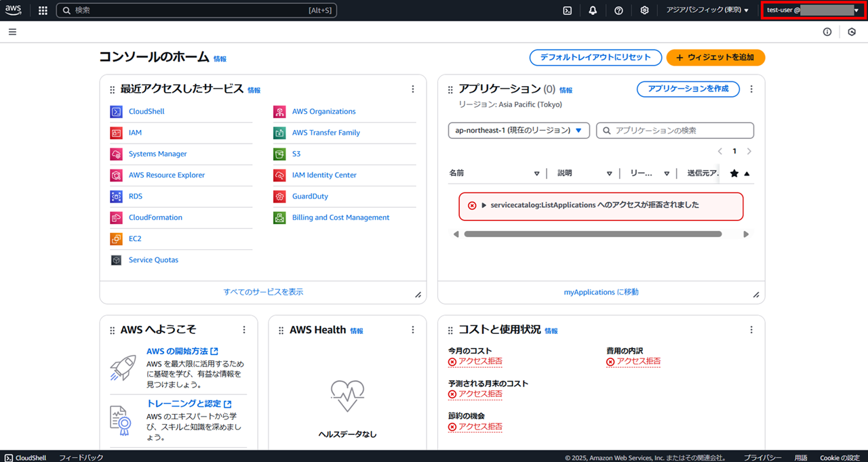The height and width of the screenshot is (462, 868).
Task: Click the favorites star column header
Action: pos(734,173)
